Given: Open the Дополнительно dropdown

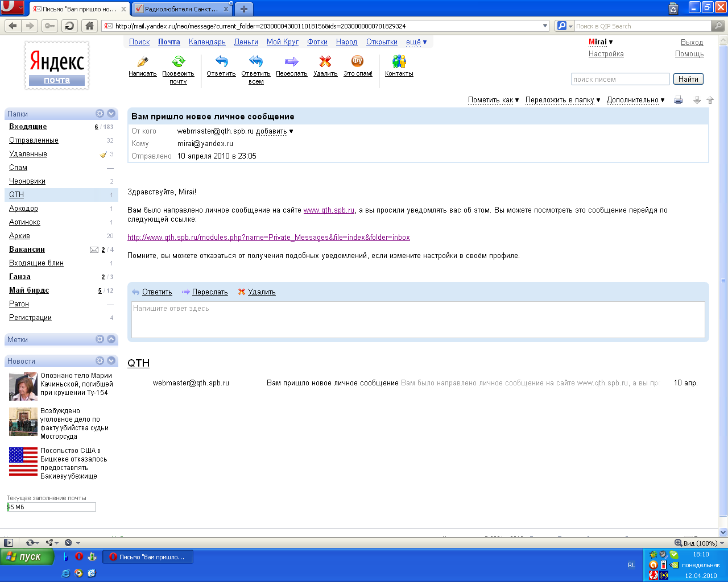Looking at the screenshot, I should pos(635,100).
